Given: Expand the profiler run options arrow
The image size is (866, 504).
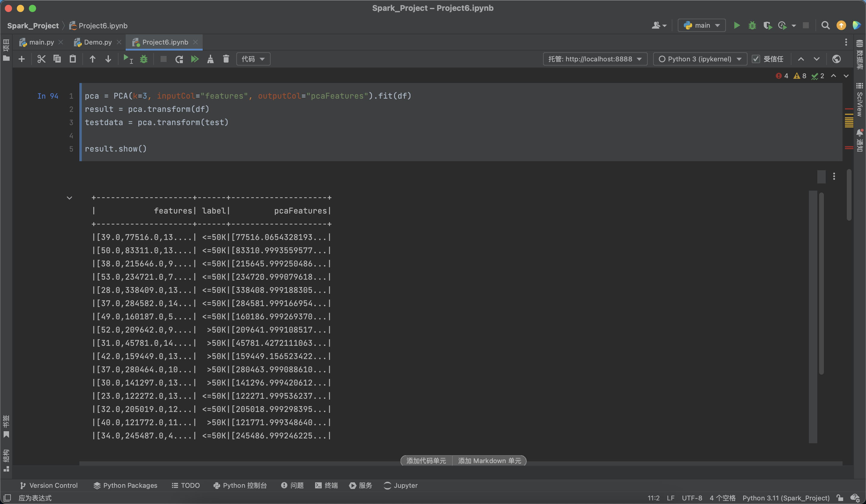Looking at the screenshot, I should [x=794, y=26].
